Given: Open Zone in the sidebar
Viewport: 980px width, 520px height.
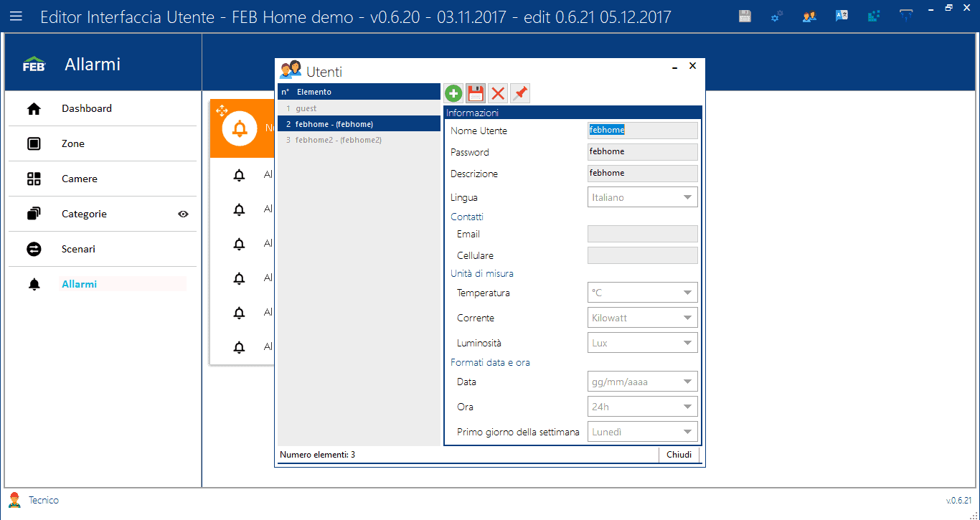Looking at the screenshot, I should (x=103, y=144).
